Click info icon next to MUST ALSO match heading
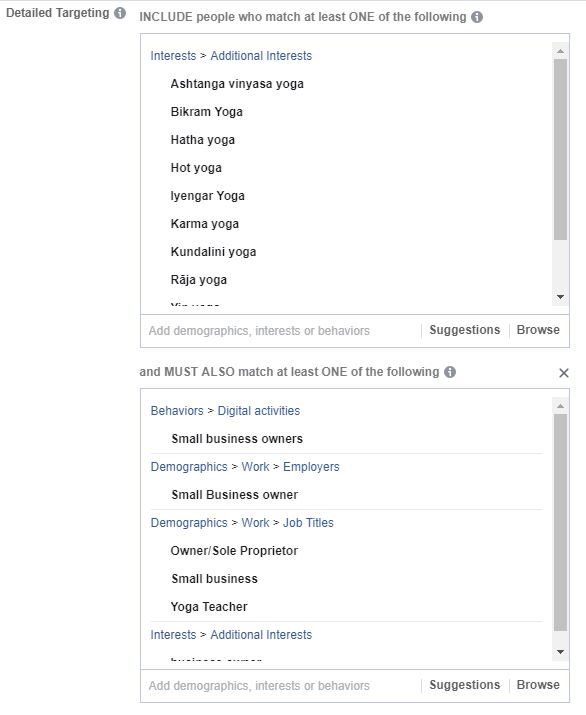This screenshot has width=586, height=715. pos(450,372)
